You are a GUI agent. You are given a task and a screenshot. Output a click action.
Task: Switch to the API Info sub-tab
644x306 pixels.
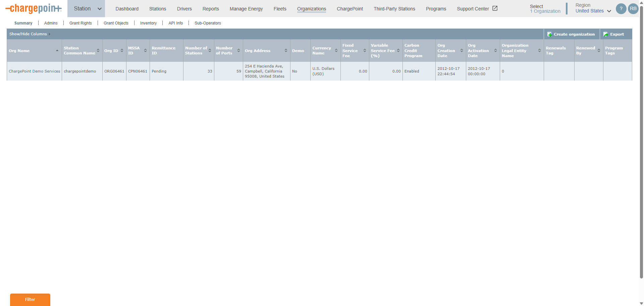pos(176,23)
